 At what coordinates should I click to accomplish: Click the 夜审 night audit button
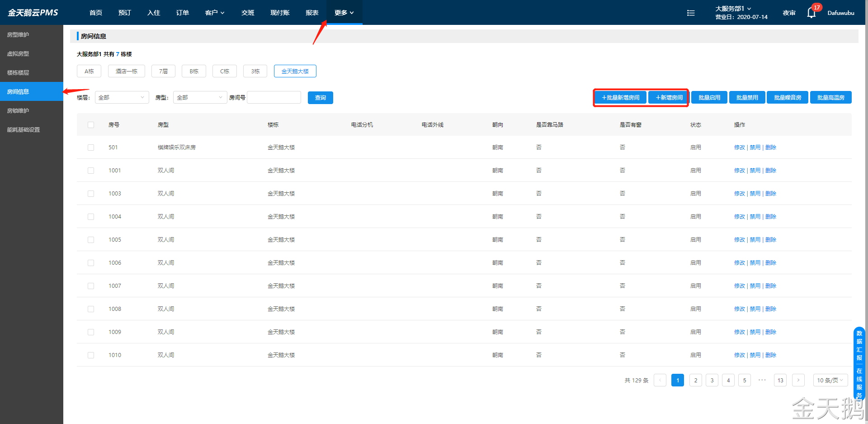pos(789,13)
